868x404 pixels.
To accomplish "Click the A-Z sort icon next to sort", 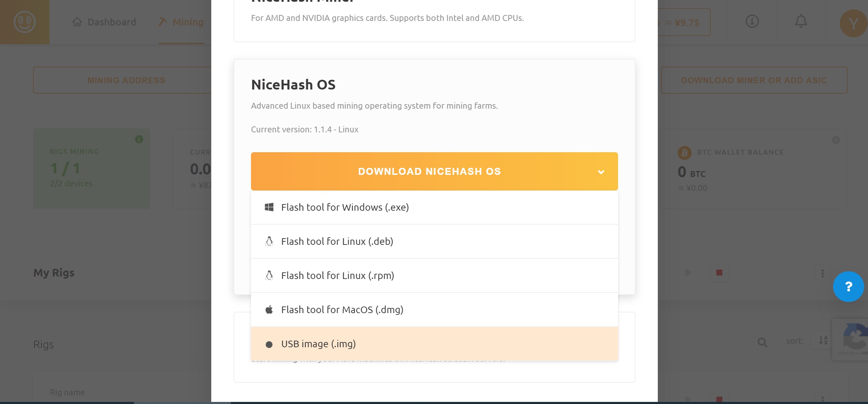I will point(823,341).
